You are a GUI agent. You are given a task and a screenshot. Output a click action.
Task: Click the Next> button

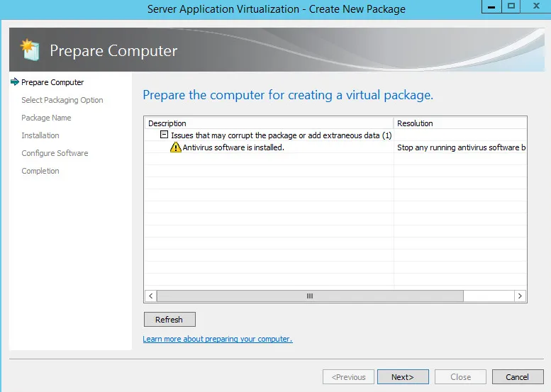pyautogui.click(x=403, y=377)
